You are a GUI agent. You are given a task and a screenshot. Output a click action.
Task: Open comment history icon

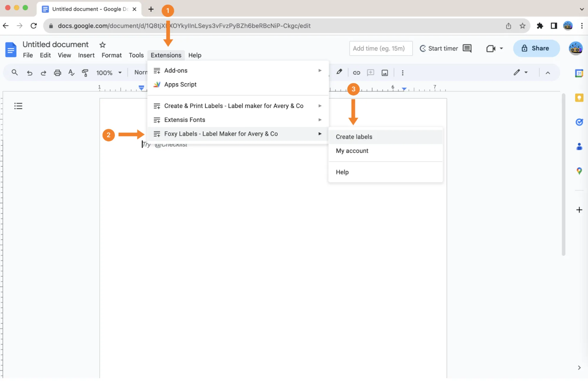[467, 48]
